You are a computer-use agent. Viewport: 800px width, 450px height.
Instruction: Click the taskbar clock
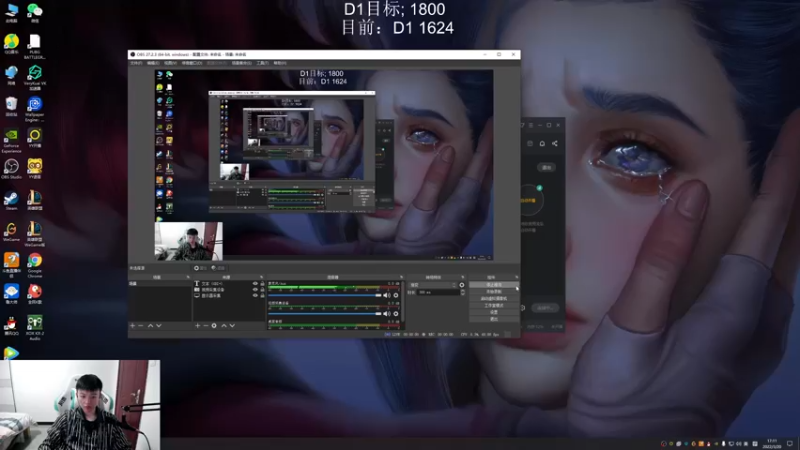click(x=772, y=443)
